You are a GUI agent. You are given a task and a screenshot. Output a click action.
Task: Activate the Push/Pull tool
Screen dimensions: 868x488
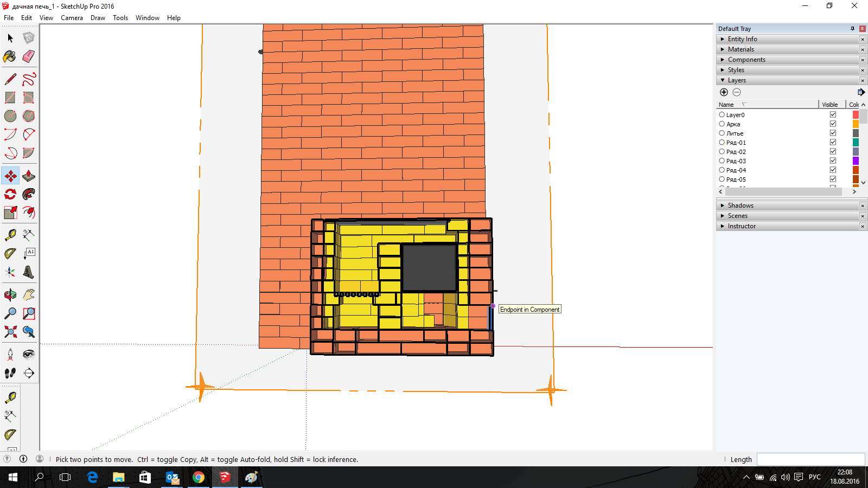click(29, 176)
